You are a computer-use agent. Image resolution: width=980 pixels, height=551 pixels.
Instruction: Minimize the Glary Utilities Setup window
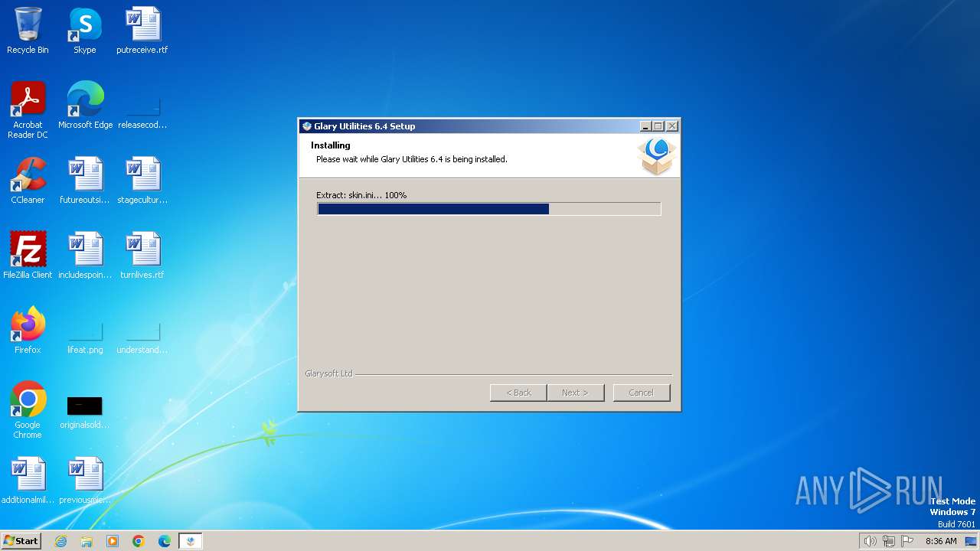(645, 126)
